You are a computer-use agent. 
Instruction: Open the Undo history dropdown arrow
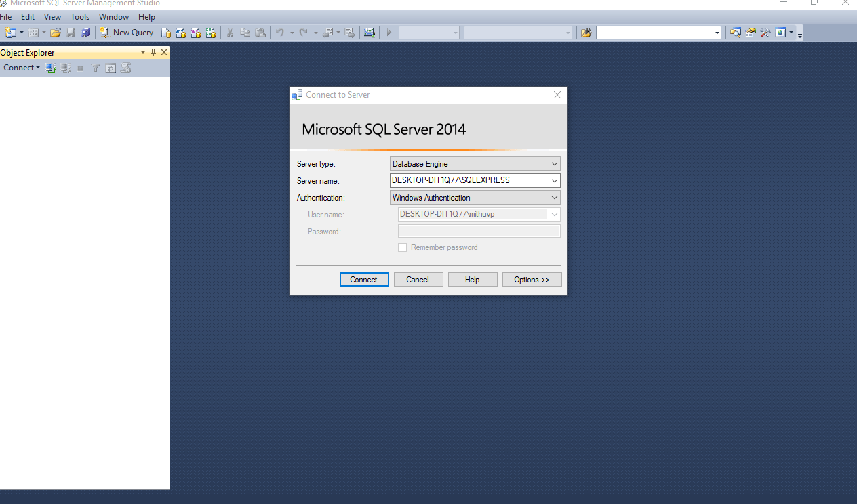(x=292, y=33)
